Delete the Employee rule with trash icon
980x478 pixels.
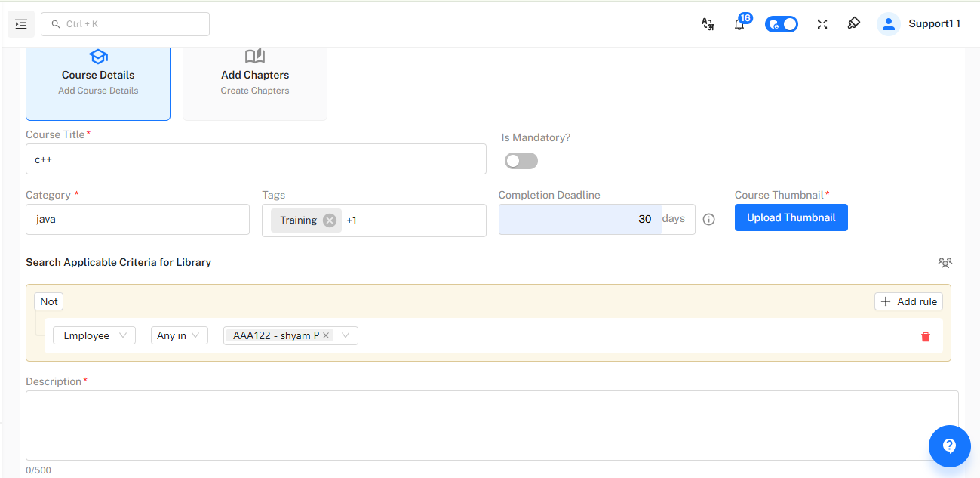[x=926, y=337]
